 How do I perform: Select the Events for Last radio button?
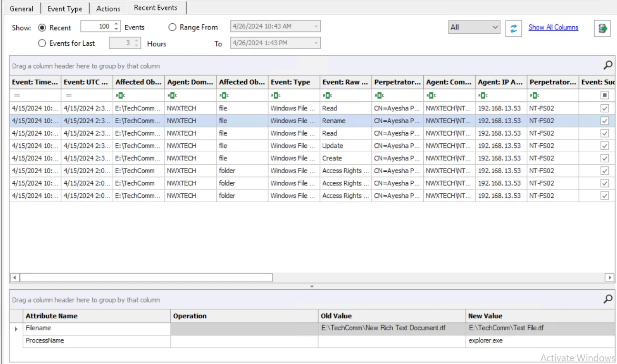pyautogui.click(x=42, y=43)
